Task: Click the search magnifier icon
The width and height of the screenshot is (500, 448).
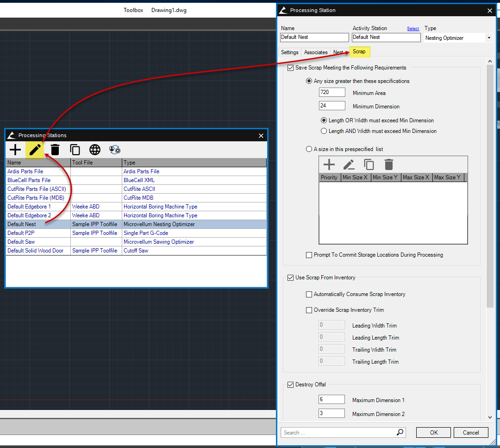Action: (400, 432)
